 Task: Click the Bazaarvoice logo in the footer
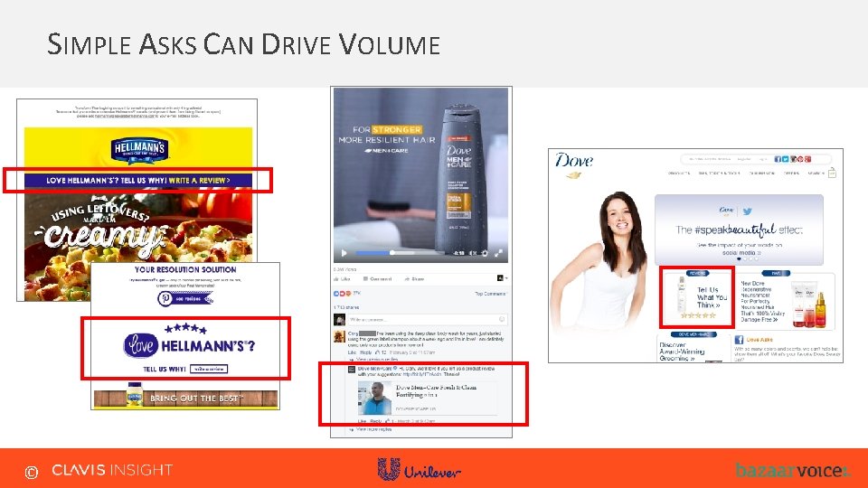tap(792, 470)
